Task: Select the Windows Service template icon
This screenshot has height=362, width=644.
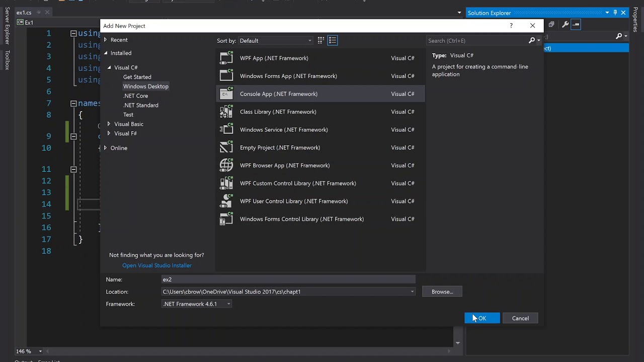Action: (x=226, y=129)
